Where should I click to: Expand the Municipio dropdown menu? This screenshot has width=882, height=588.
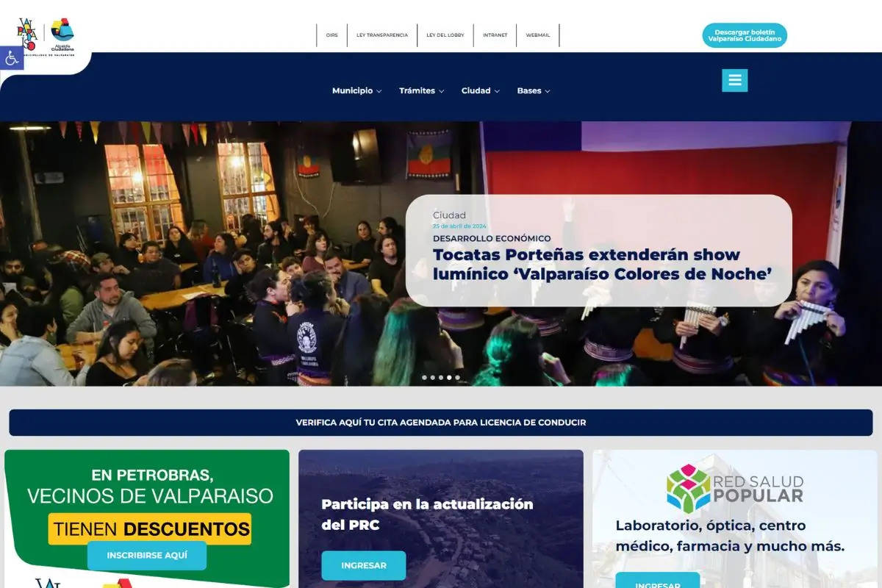[356, 91]
